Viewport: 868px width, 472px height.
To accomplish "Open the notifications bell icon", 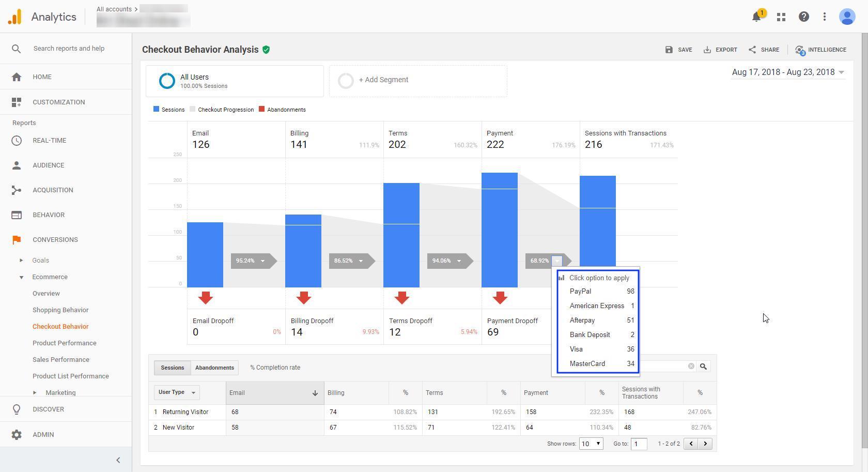I will pos(756,17).
